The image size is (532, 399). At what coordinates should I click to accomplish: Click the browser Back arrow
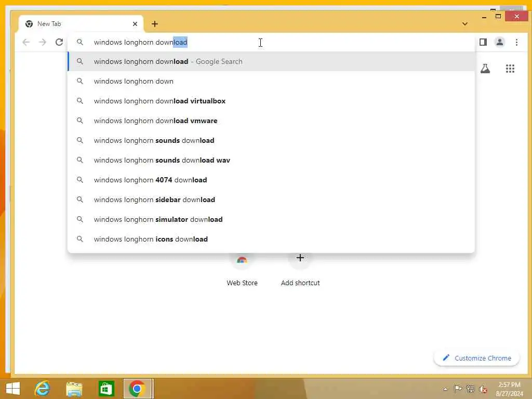26,42
